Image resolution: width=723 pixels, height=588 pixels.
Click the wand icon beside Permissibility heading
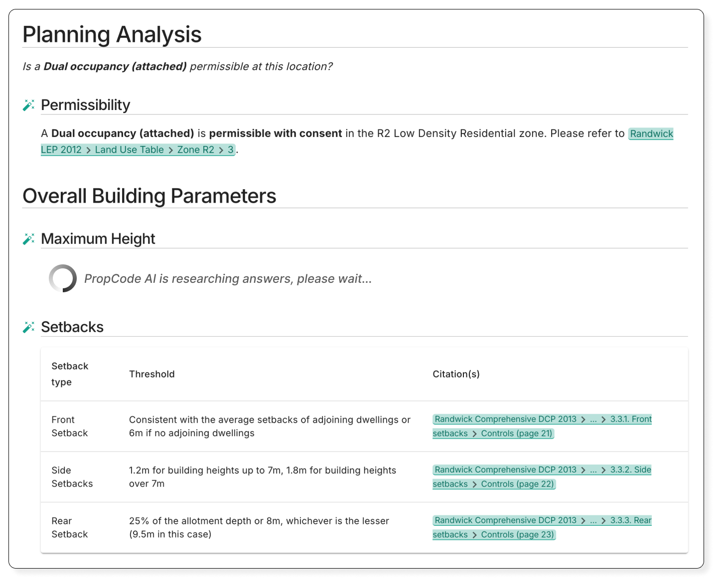29,105
